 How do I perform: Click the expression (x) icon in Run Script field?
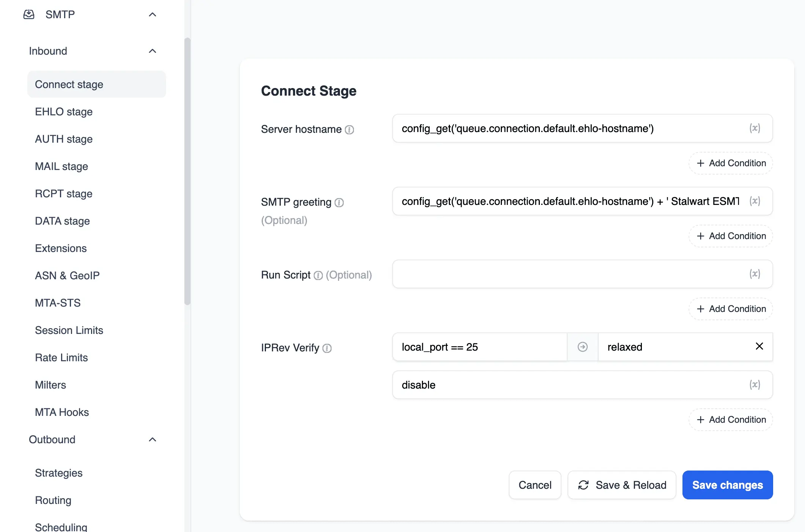click(755, 274)
